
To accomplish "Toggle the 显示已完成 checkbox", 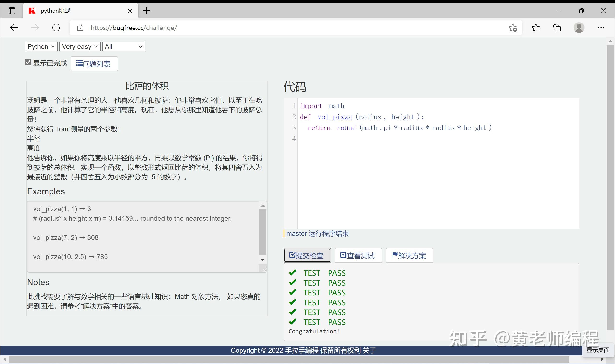I will click(28, 63).
